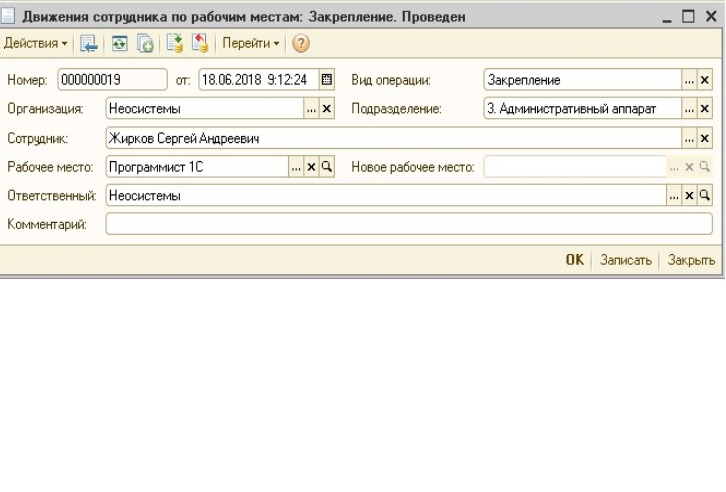Clear the Организация field with X
726x492 pixels.
pyautogui.click(x=326, y=109)
